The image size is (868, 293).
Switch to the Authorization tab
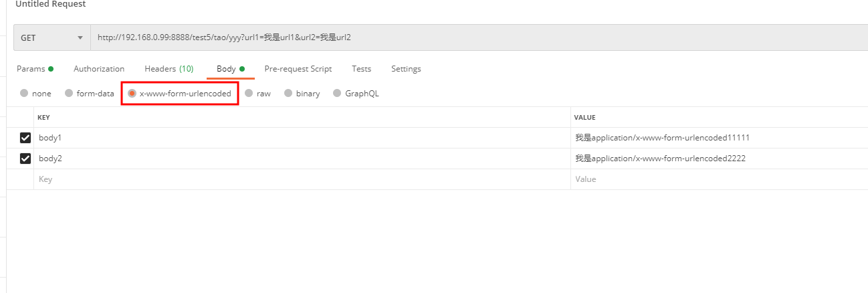[99, 69]
